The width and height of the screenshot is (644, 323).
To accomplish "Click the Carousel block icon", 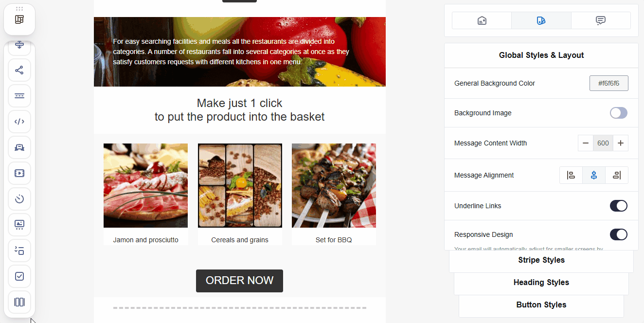I will pyautogui.click(x=19, y=302).
